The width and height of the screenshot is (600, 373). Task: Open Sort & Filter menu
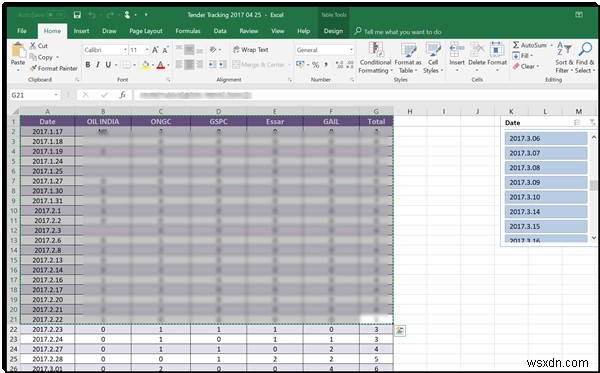564,58
